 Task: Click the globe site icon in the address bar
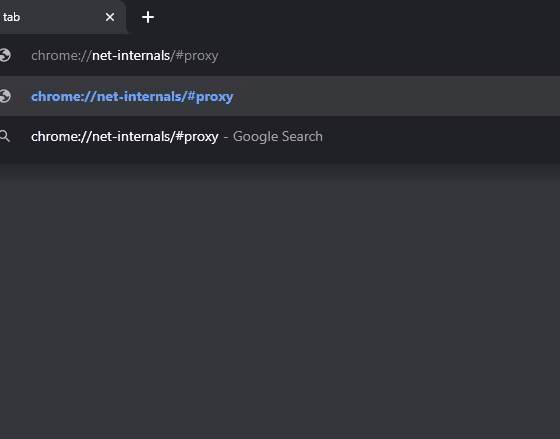point(5,55)
